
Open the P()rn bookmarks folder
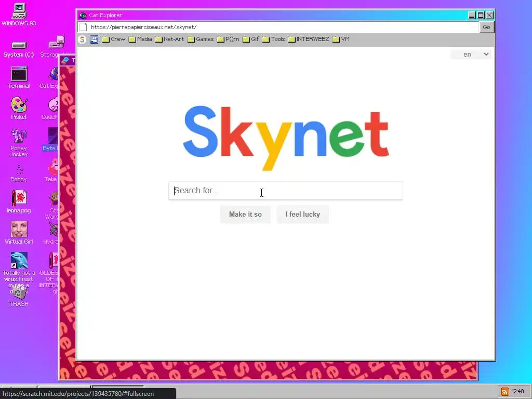228,39
